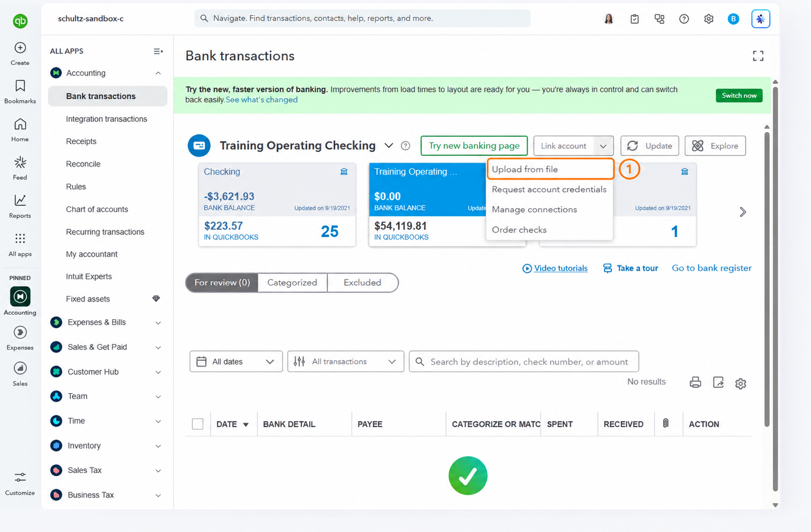Open the Reports chart icon
Image resolution: width=811 pixels, height=532 pixels.
pyautogui.click(x=20, y=200)
